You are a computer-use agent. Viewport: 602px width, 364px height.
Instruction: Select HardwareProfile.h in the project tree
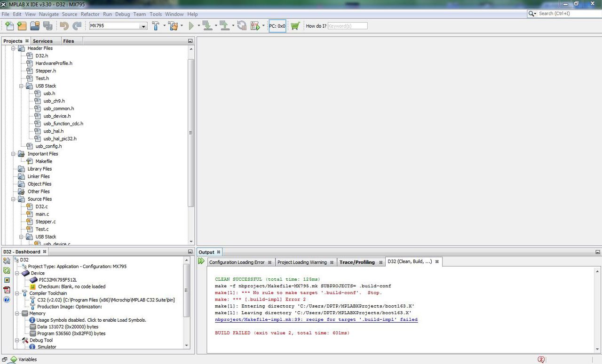pyautogui.click(x=54, y=63)
